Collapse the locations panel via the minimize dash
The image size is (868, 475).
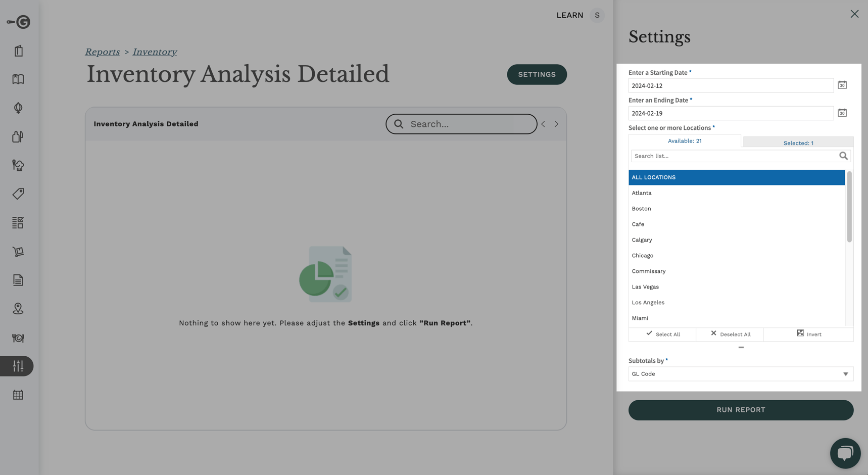click(x=741, y=347)
